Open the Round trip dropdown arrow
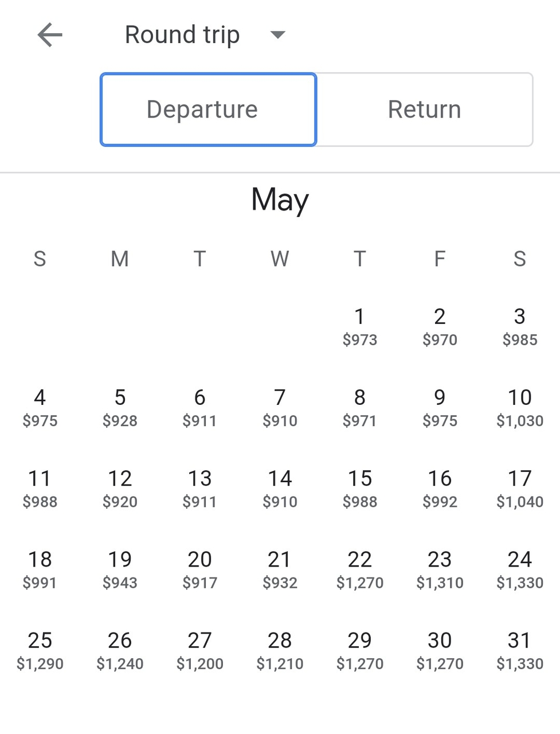This screenshot has height=734, width=560. click(x=277, y=35)
